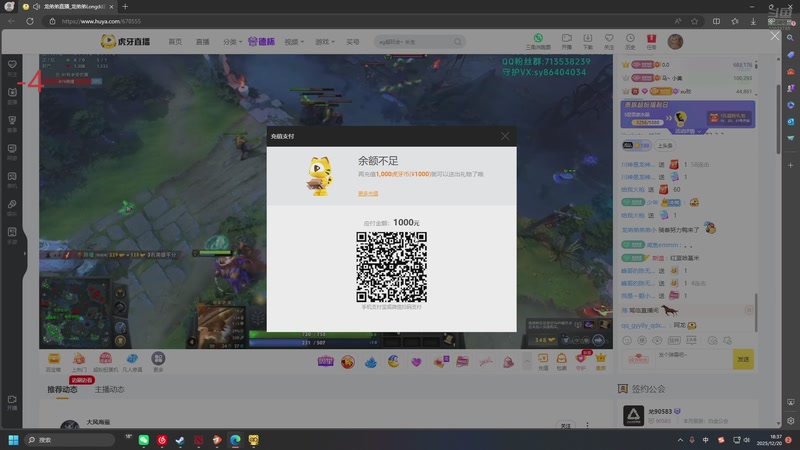Click the chat message input field
Image resolution: width=800 pixels, height=450 pixels.
click(693, 359)
